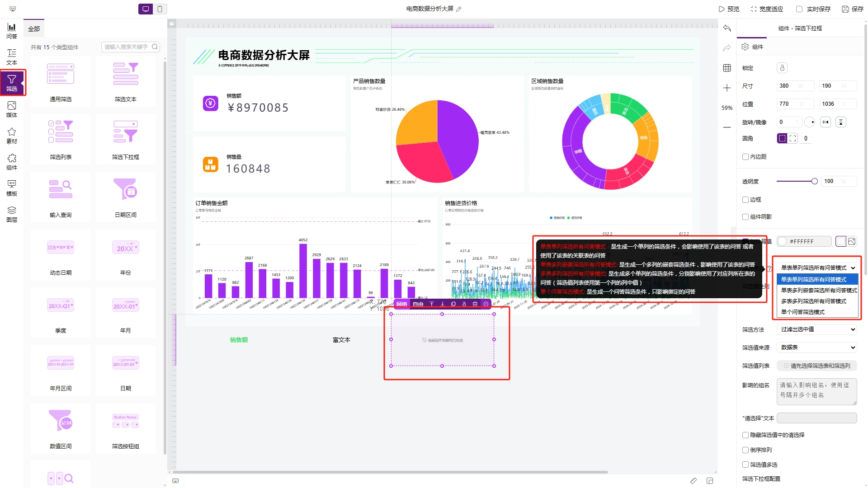Click the 预览 preview button

coord(729,9)
